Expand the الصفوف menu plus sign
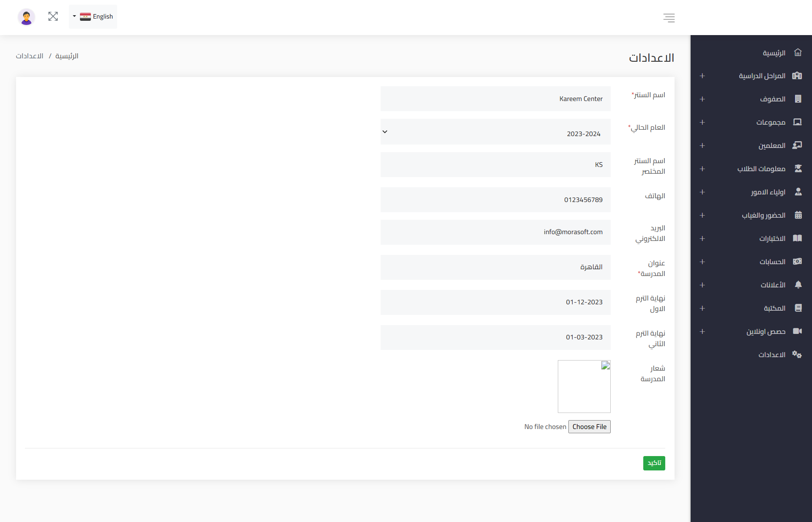Screen dimensions: 812x522 tap(702, 99)
